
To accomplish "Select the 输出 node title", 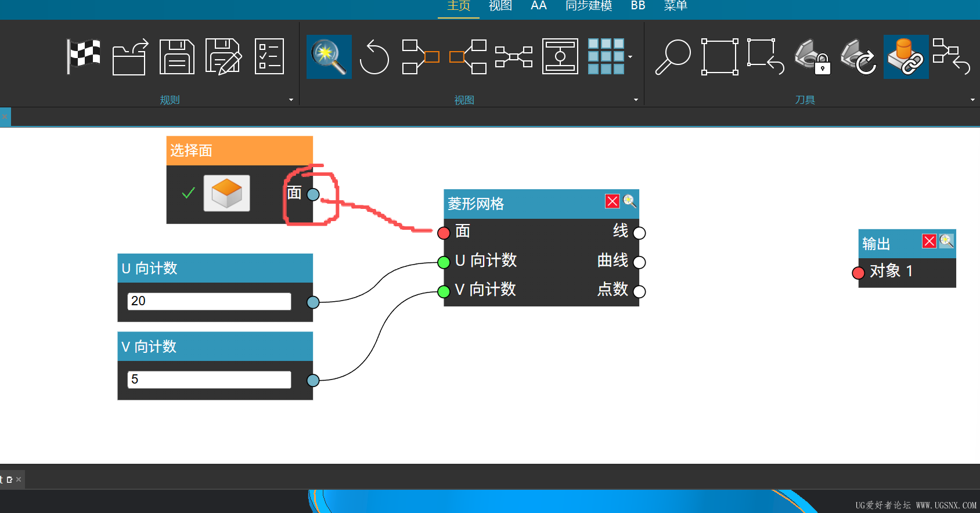I will coord(876,244).
